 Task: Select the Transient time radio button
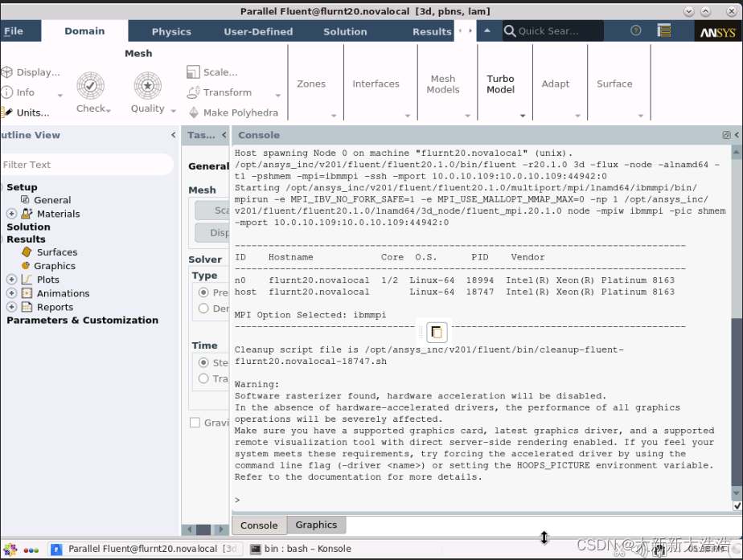(x=203, y=378)
